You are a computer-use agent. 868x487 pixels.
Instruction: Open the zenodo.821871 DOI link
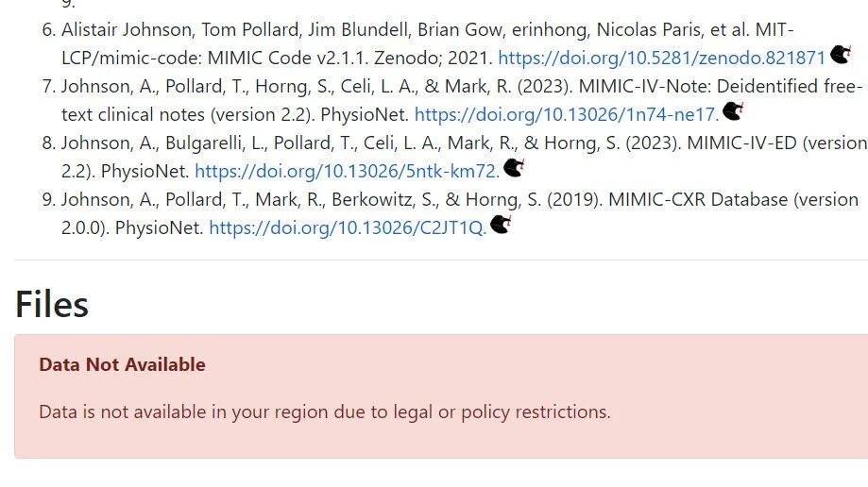(661, 59)
